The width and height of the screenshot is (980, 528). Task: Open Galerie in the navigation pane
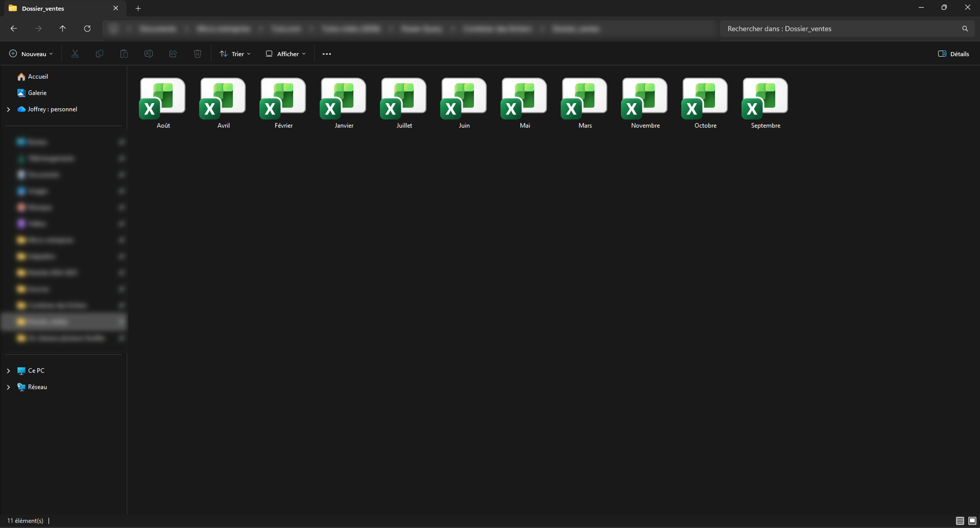click(37, 93)
